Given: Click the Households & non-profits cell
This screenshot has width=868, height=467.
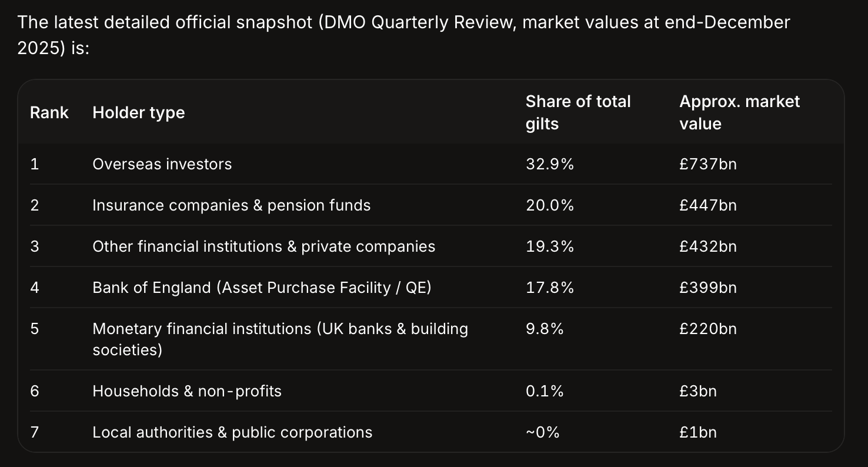Looking at the screenshot, I should 187,391.
